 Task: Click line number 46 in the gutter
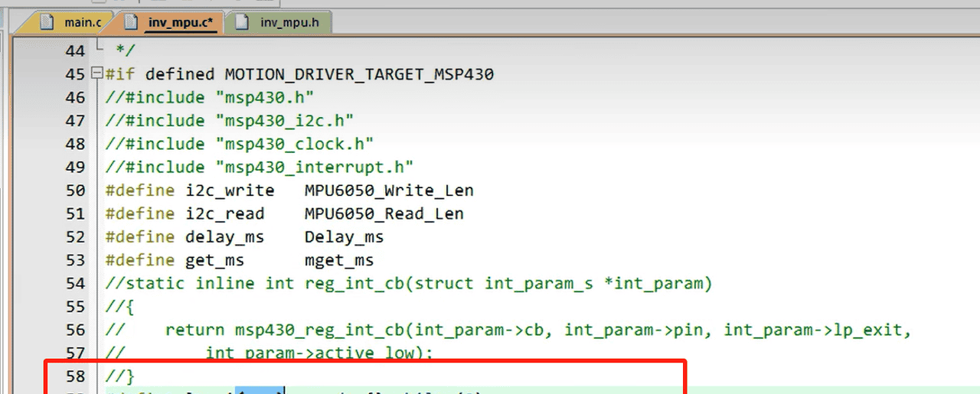coord(76,98)
